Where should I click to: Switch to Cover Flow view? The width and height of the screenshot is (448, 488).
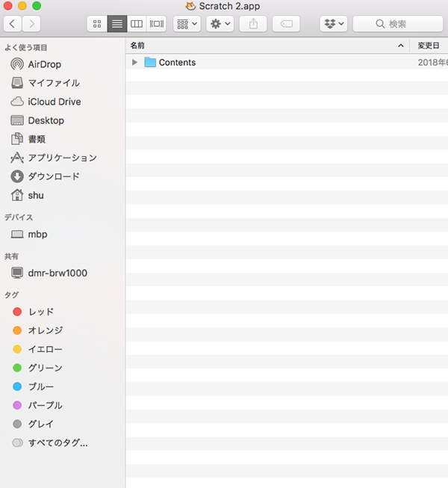pyautogui.click(x=156, y=24)
